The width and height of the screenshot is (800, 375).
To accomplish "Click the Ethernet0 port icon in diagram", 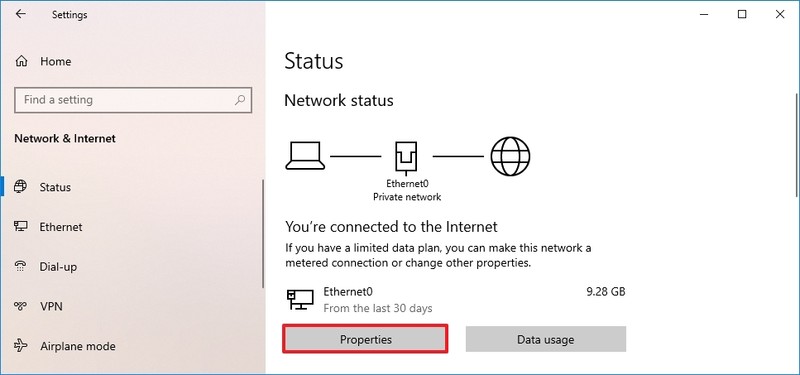I will (x=406, y=157).
